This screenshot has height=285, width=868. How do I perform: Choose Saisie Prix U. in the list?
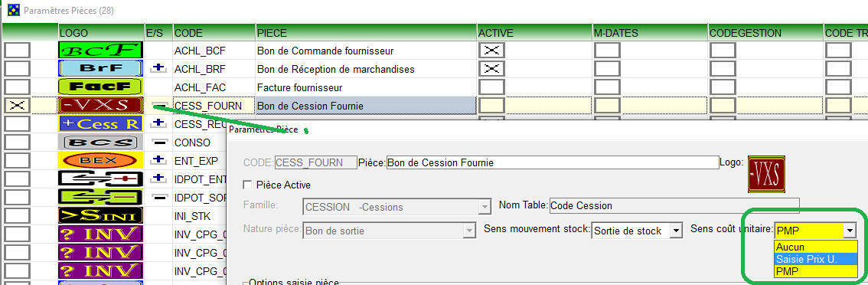point(815,259)
